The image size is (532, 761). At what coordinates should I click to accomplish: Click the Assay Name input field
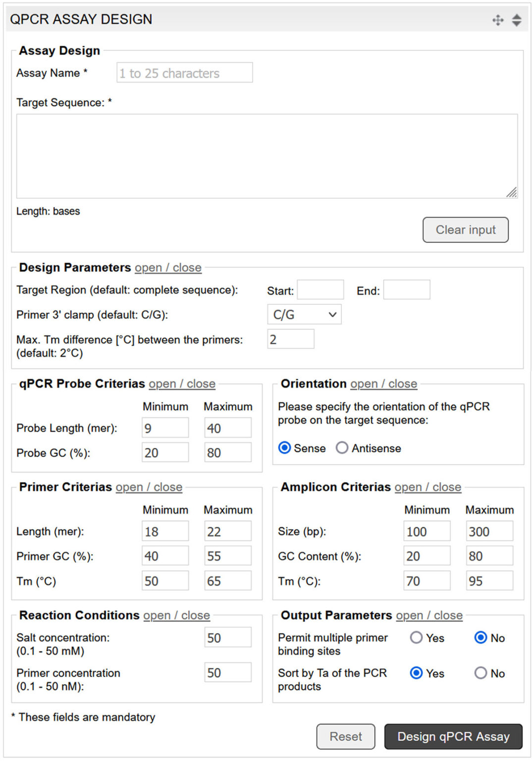184,72
